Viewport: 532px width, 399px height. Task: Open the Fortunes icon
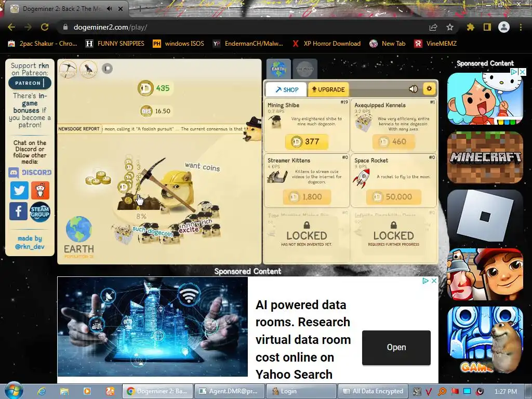(88, 69)
